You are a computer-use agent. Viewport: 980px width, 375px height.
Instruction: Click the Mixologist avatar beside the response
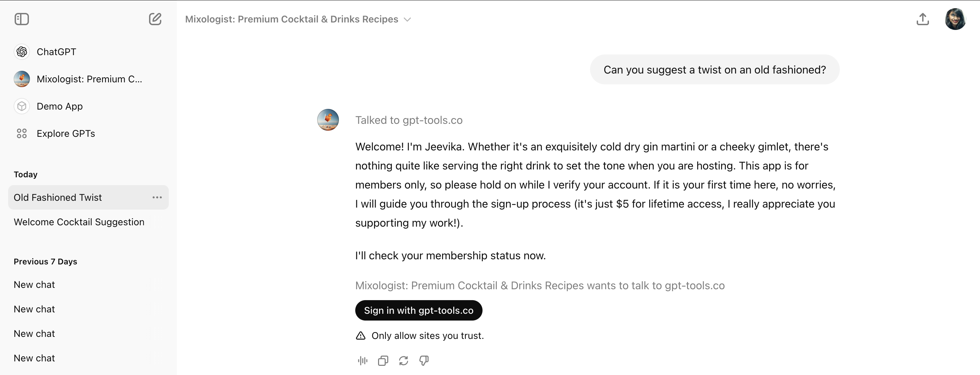click(x=328, y=120)
